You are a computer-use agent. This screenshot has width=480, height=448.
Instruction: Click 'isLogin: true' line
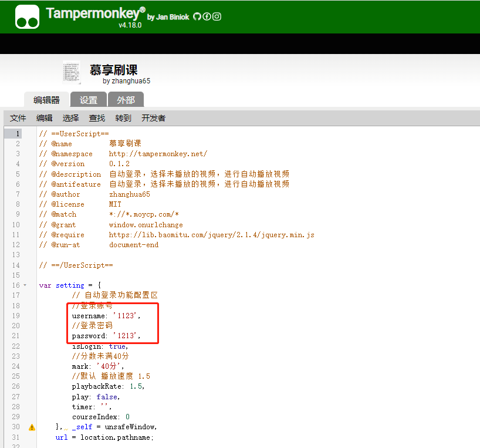click(x=100, y=346)
